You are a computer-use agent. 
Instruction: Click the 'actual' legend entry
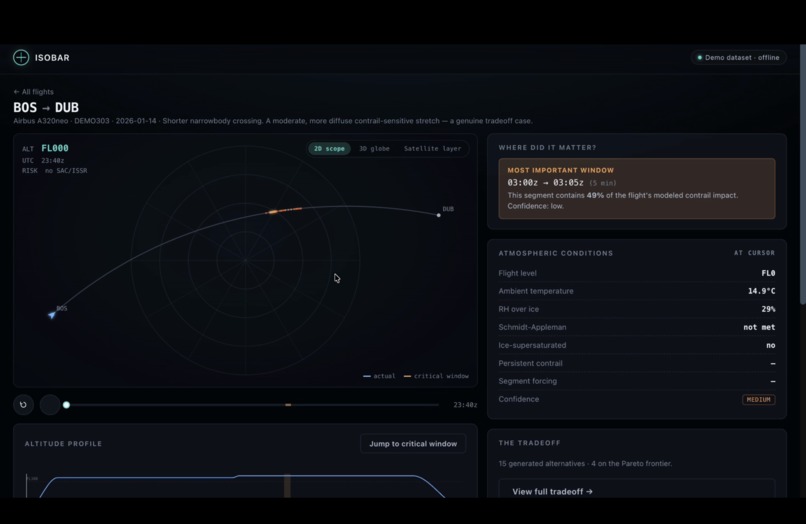[379, 376]
